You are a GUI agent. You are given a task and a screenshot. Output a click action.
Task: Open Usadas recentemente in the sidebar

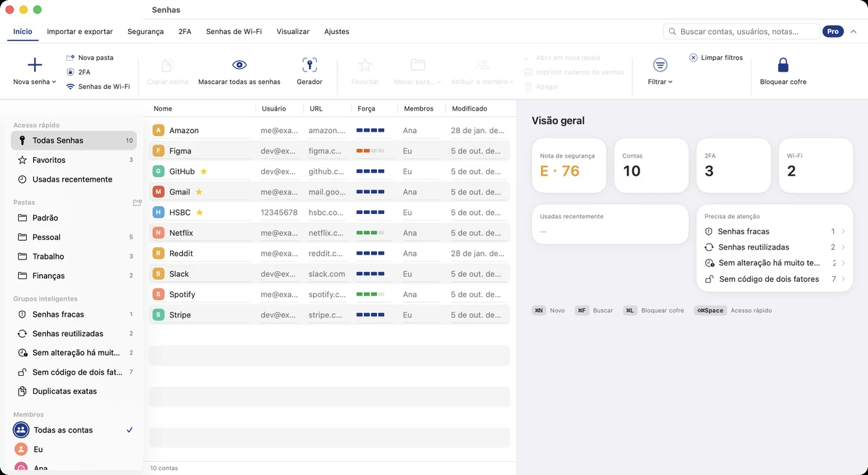point(74,179)
